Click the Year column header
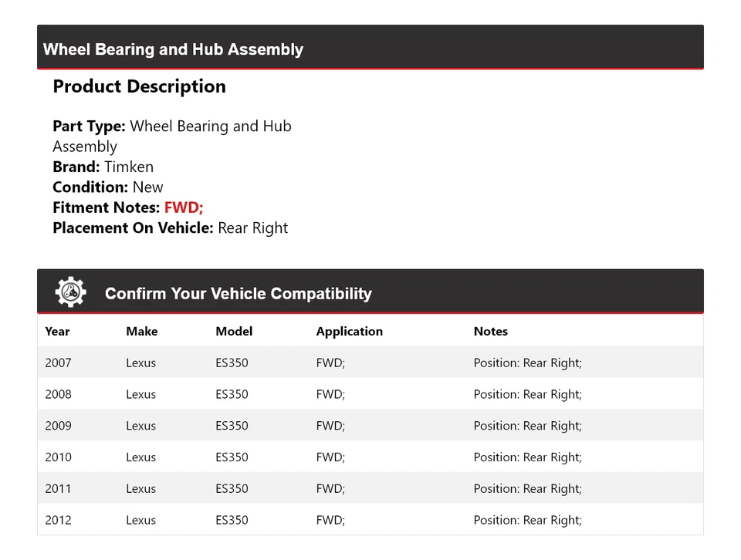Viewport: 741px width, 560px height. tap(57, 332)
